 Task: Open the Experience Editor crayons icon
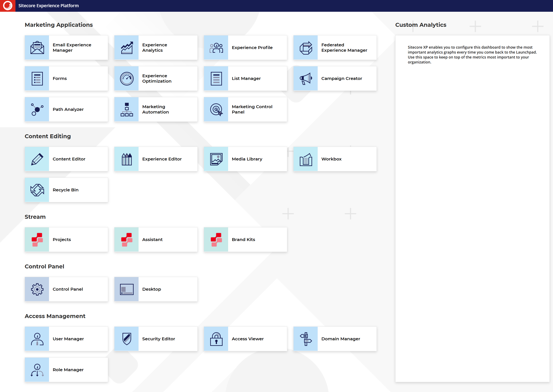[126, 159]
